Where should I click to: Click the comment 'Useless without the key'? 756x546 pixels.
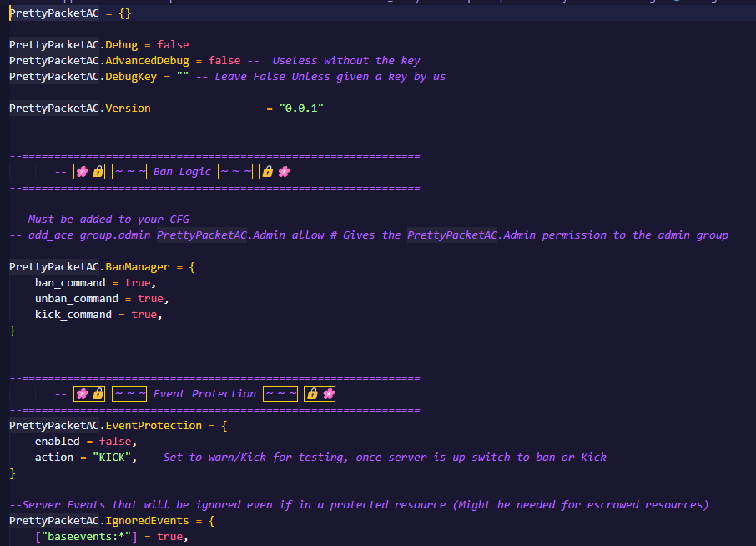click(345, 61)
